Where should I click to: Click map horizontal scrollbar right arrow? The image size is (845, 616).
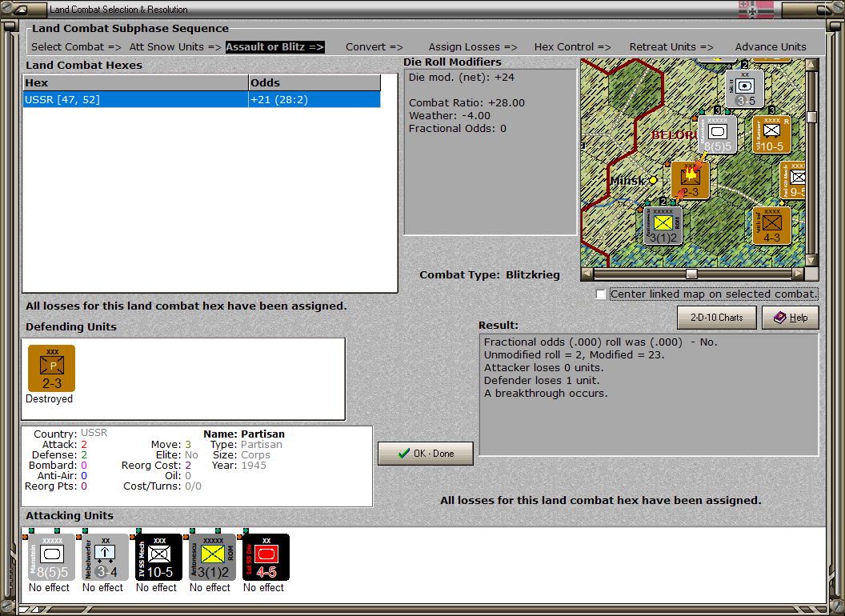click(798, 274)
